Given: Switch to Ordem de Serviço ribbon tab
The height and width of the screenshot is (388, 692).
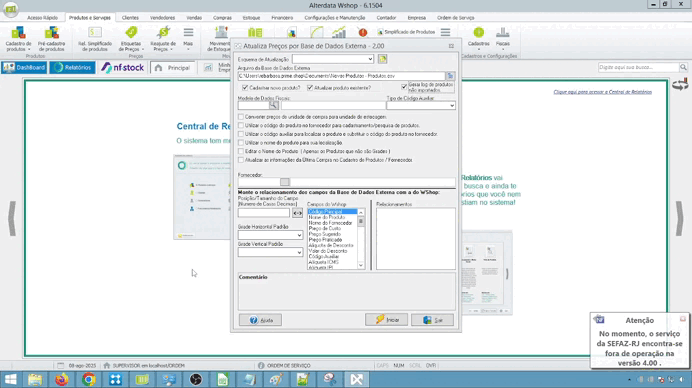Looking at the screenshot, I should 455,18.
